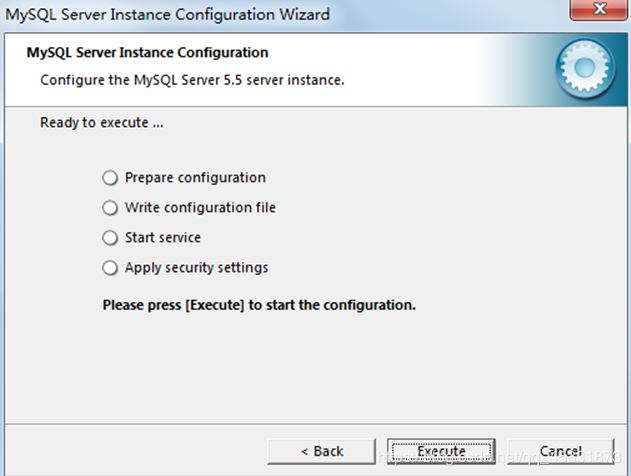
Task: Select the Start service step circle
Action: click(110, 238)
